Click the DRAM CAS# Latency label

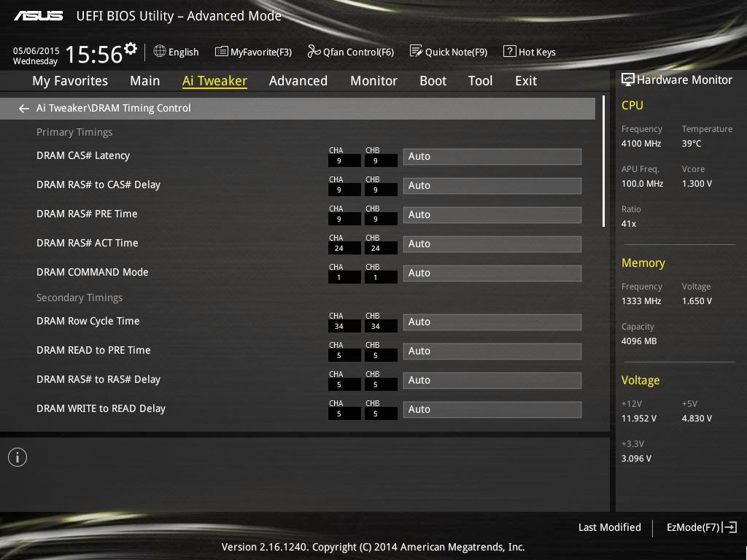click(83, 156)
